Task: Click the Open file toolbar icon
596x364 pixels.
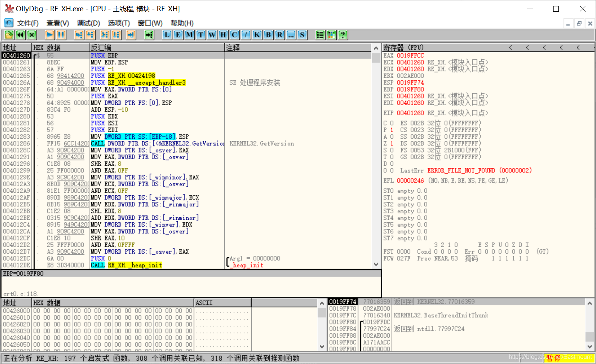Action: [9, 35]
